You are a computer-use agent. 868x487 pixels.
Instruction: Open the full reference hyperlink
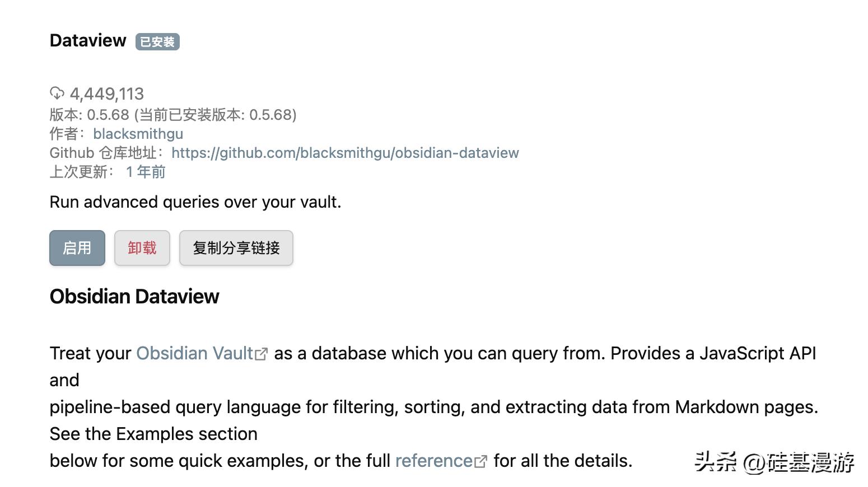(434, 461)
